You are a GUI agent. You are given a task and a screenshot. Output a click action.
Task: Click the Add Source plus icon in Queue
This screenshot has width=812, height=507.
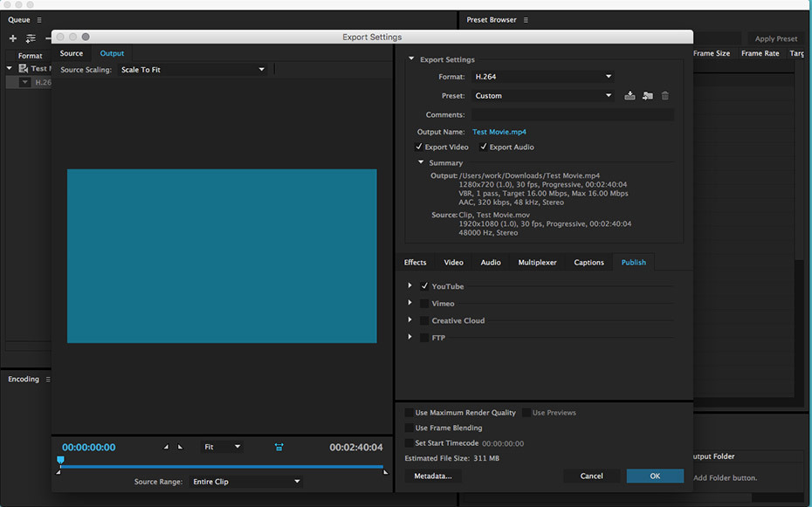[12, 38]
